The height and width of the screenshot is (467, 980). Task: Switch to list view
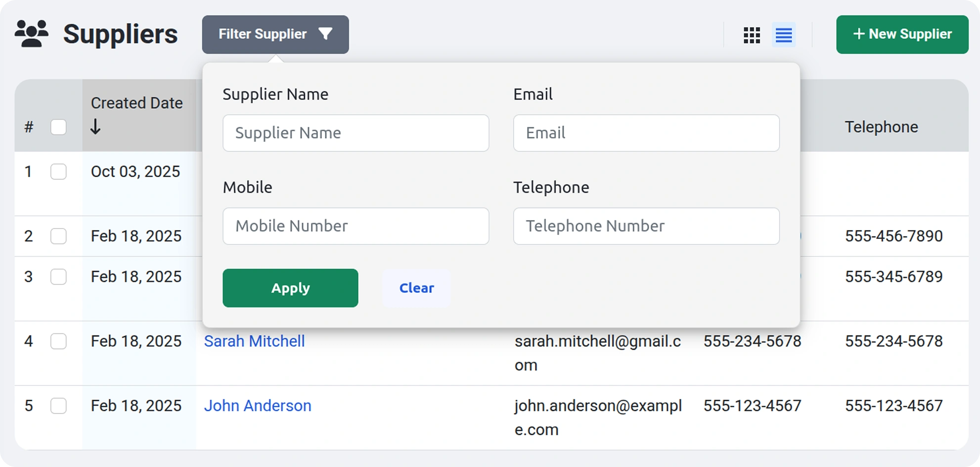(x=784, y=35)
